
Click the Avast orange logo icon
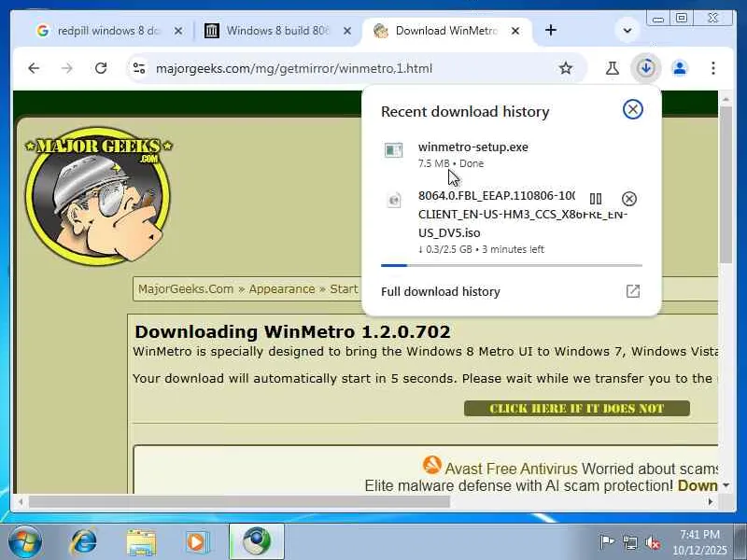(431, 465)
